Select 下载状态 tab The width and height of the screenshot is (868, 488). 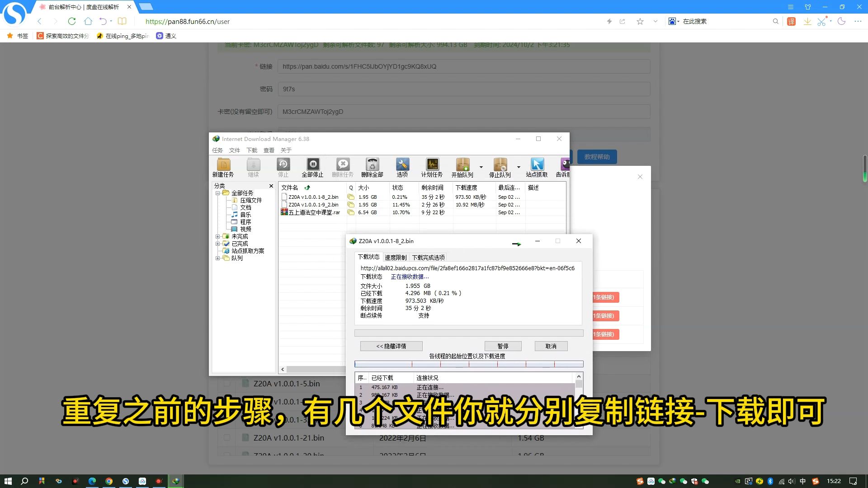coord(369,257)
